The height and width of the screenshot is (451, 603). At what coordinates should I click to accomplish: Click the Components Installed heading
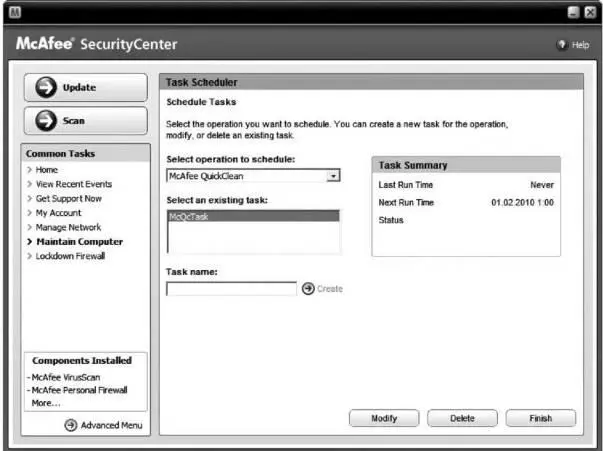(82, 361)
